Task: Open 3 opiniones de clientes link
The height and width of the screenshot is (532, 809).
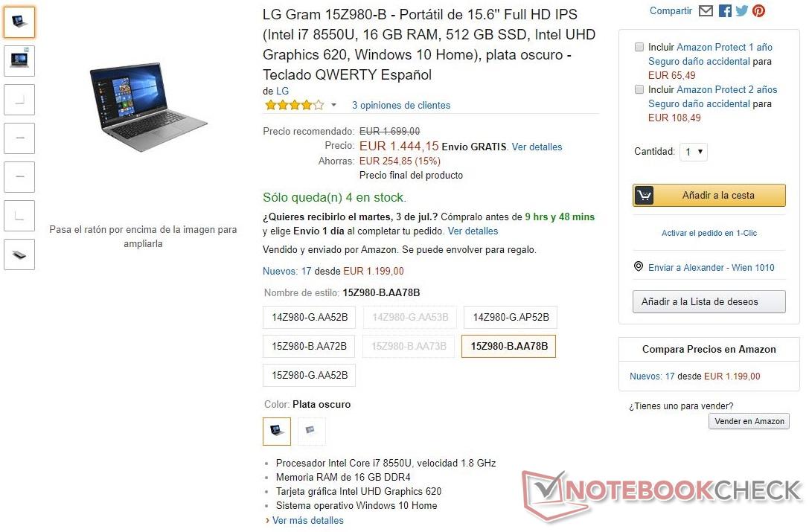Action: point(401,105)
